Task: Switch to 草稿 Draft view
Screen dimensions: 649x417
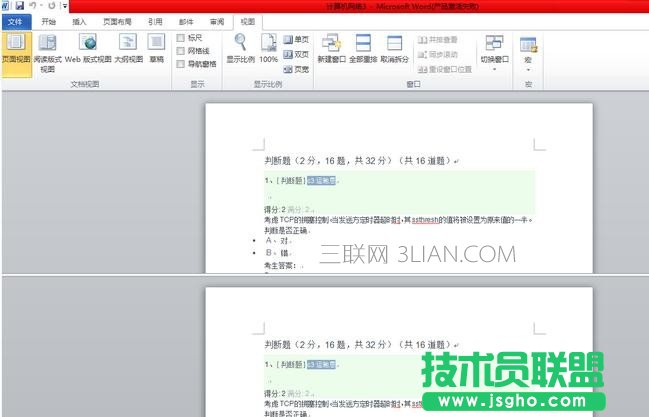Action: pos(156,50)
